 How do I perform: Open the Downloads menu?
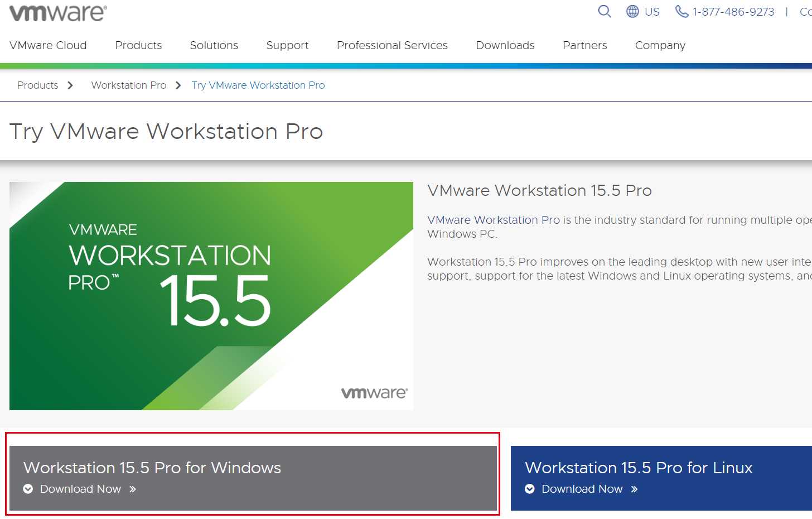505,45
